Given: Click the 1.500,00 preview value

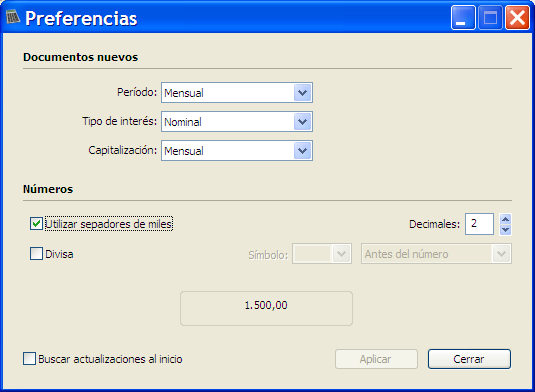Looking at the screenshot, I should 266,305.
